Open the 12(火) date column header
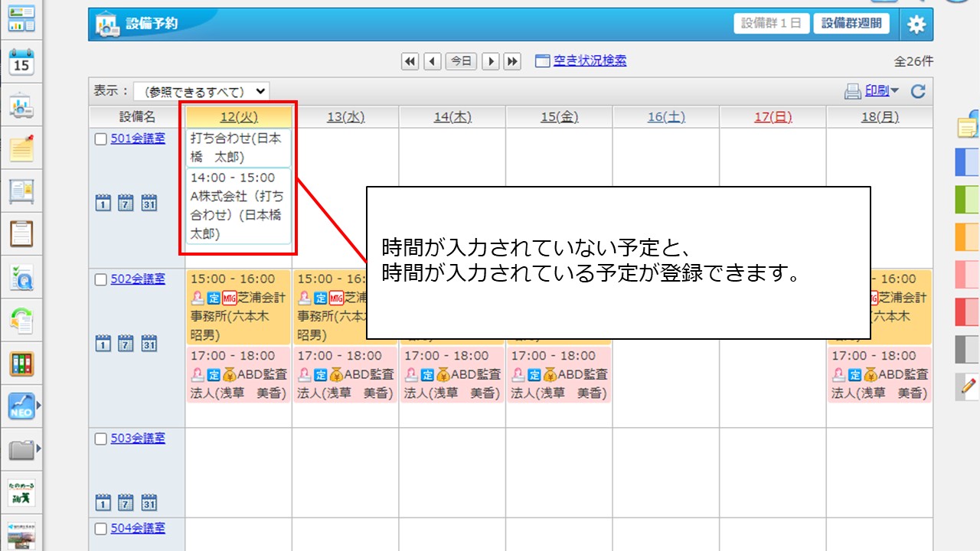This screenshot has width=980, height=551. (237, 117)
